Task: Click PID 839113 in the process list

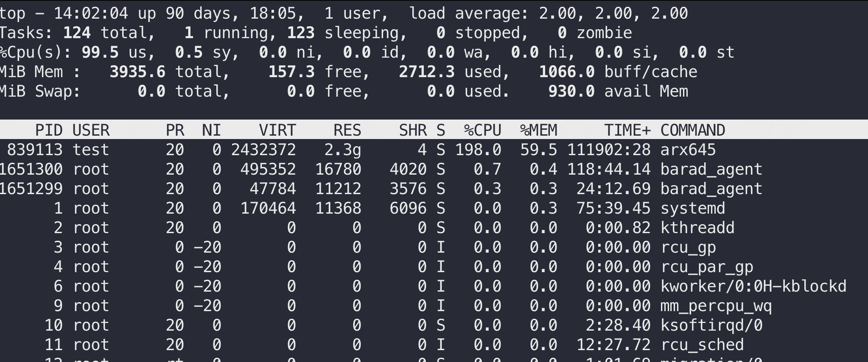Action: point(35,150)
